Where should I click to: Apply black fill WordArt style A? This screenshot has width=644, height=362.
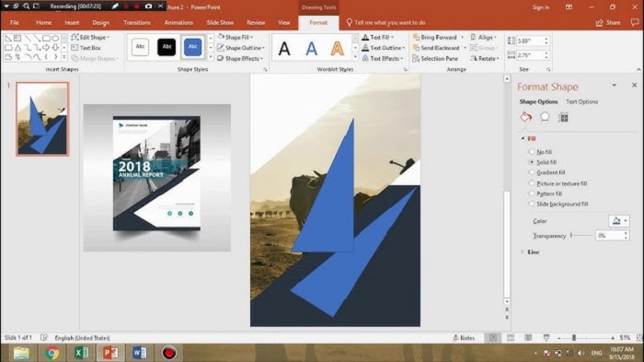coord(284,49)
